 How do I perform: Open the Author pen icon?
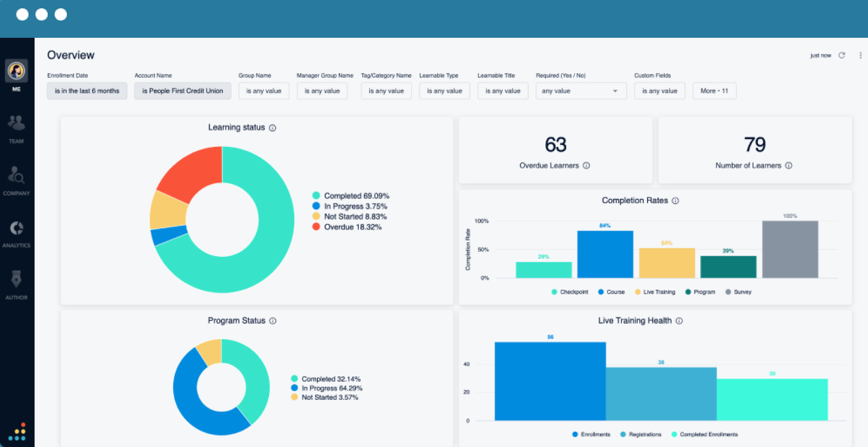pos(16,279)
